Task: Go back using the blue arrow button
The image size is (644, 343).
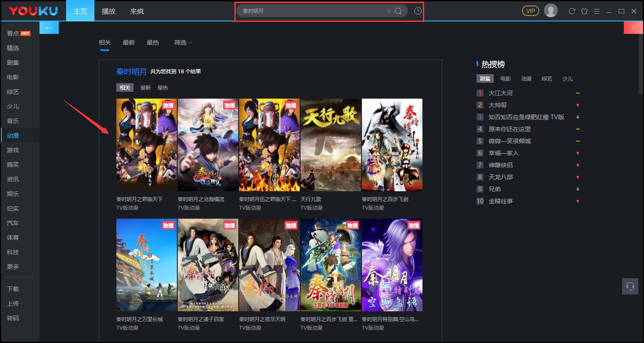Action: point(49,27)
